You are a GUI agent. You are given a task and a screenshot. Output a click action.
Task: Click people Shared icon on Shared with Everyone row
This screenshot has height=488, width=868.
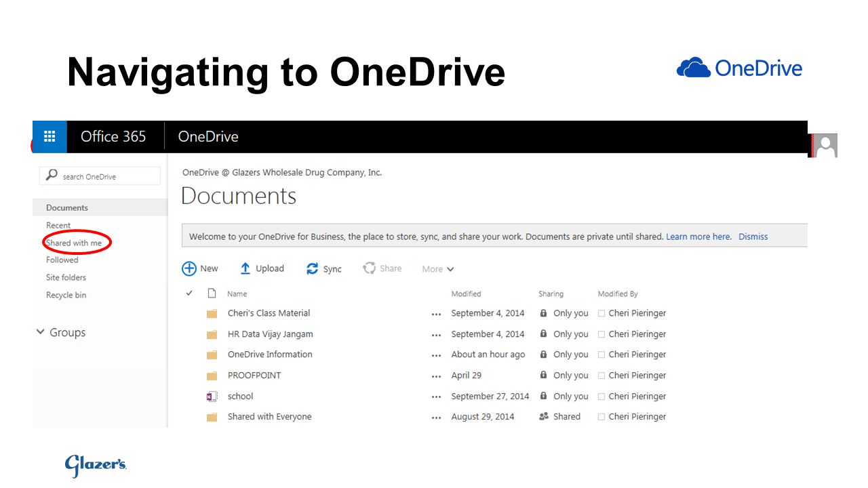(x=543, y=417)
